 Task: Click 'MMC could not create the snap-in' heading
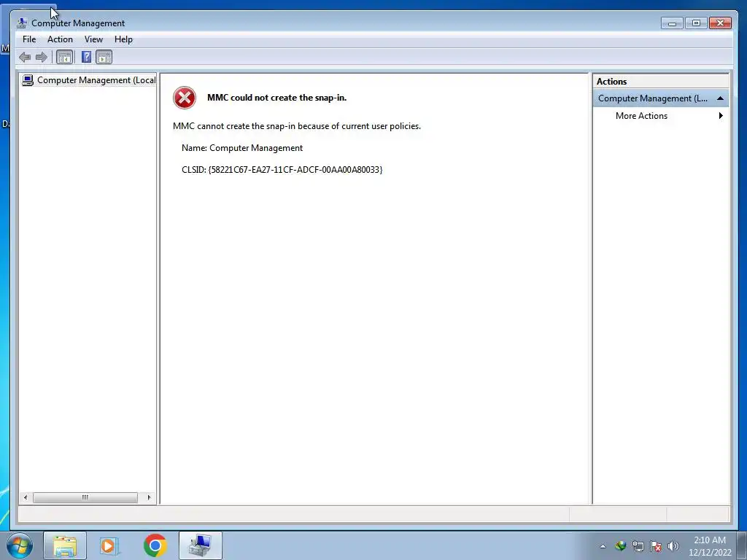click(276, 98)
